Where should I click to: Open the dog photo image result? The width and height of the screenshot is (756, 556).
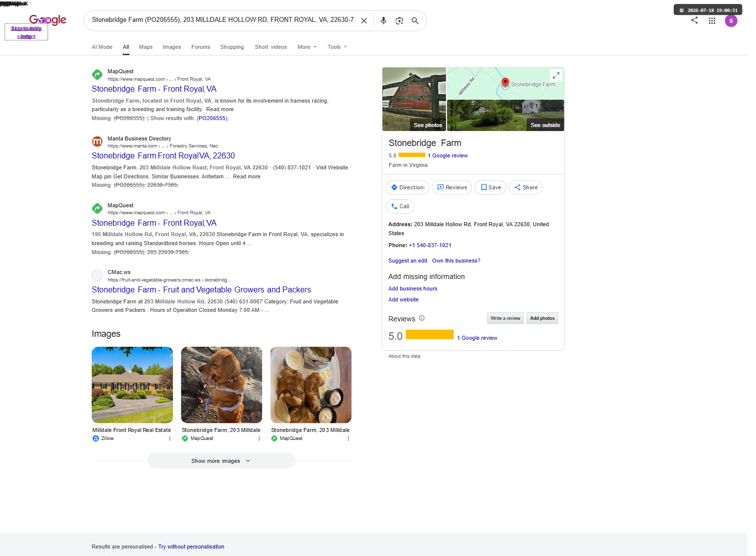pyautogui.click(x=222, y=385)
